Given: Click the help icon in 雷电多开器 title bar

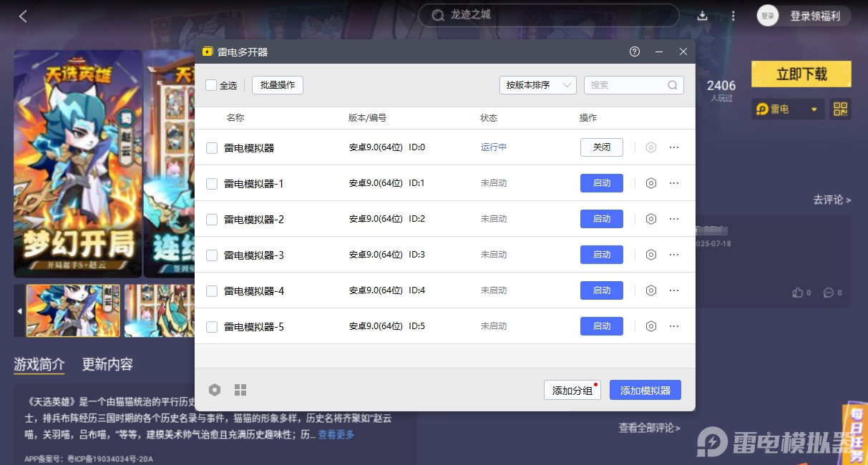Looking at the screenshot, I should (634, 52).
